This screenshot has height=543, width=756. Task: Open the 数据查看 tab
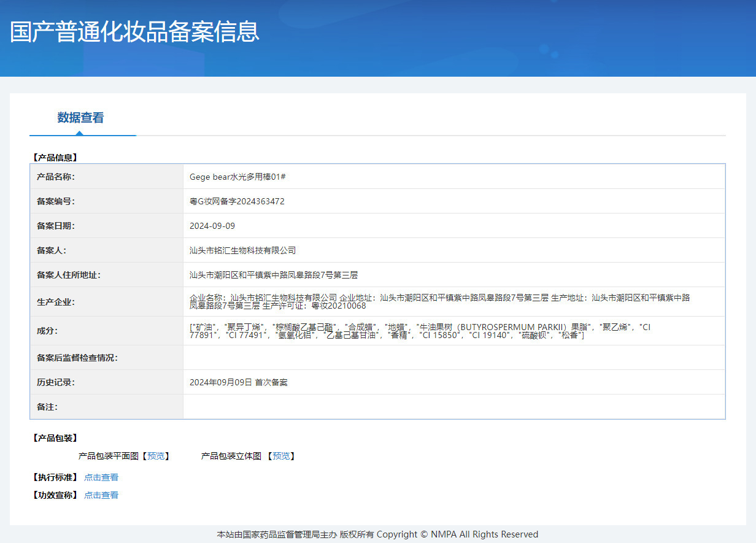click(80, 118)
